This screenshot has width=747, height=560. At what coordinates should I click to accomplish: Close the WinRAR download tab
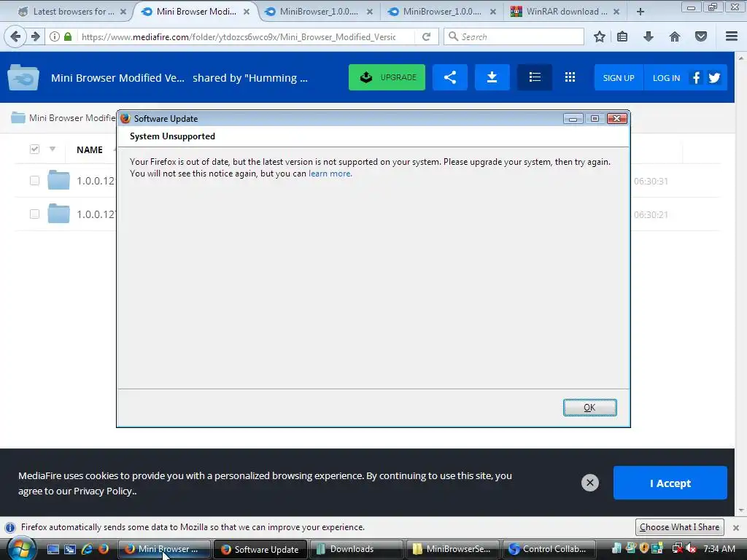tap(616, 12)
